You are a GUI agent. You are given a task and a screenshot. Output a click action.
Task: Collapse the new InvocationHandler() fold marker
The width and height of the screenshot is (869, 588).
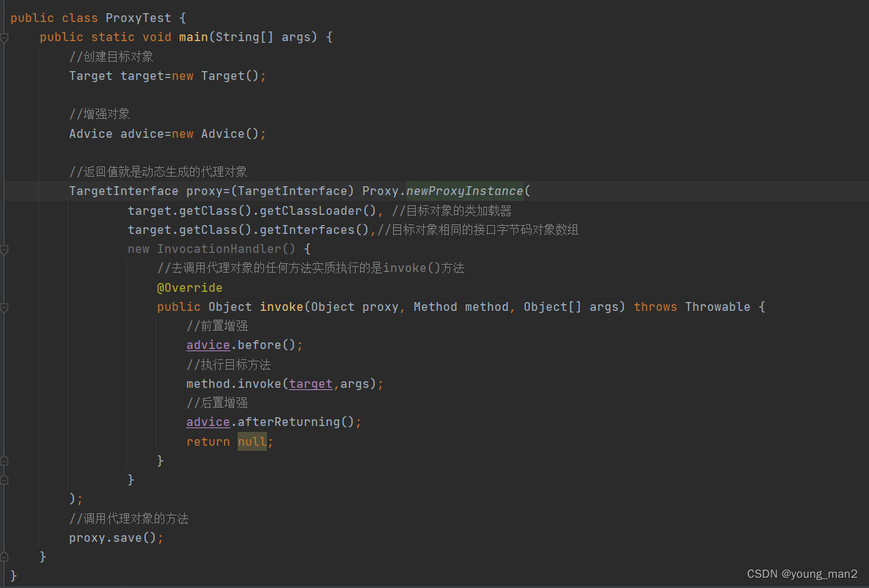pyautogui.click(x=4, y=249)
